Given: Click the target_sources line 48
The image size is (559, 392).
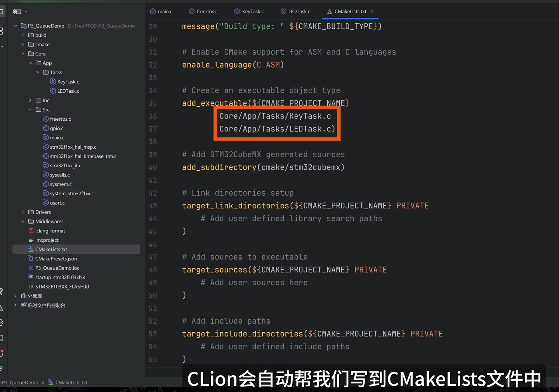Looking at the screenshot, I should [x=284, y=270].
